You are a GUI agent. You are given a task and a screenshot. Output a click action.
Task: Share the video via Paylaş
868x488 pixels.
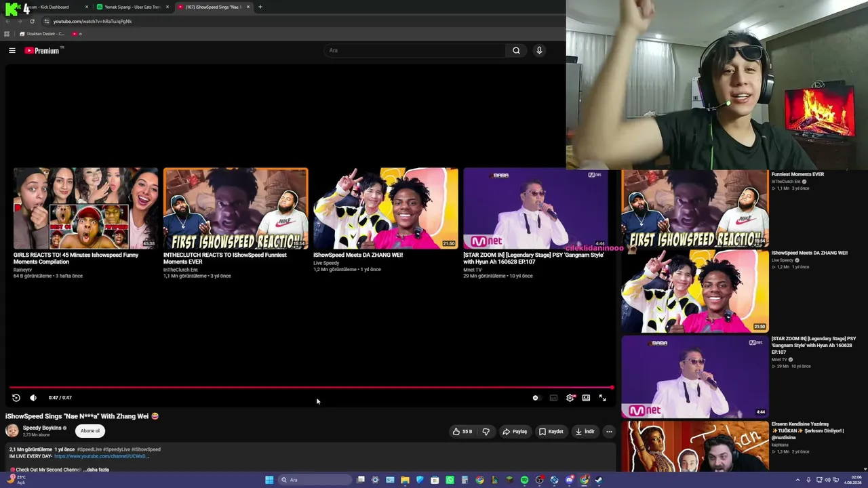(514, 431)
